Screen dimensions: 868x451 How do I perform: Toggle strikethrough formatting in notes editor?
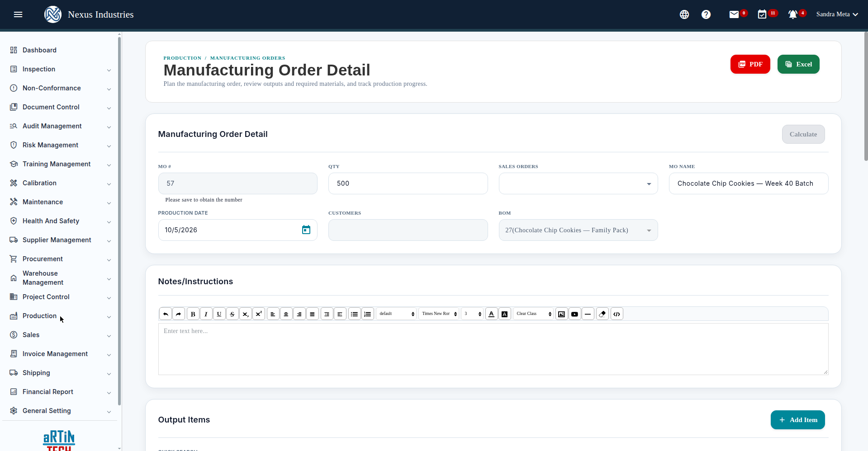232,314
